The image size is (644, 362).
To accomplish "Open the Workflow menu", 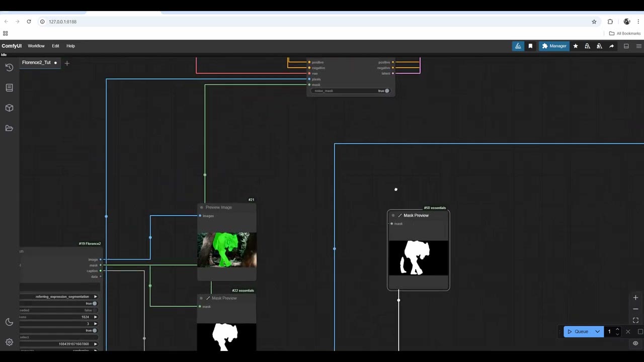I will 36,46.
